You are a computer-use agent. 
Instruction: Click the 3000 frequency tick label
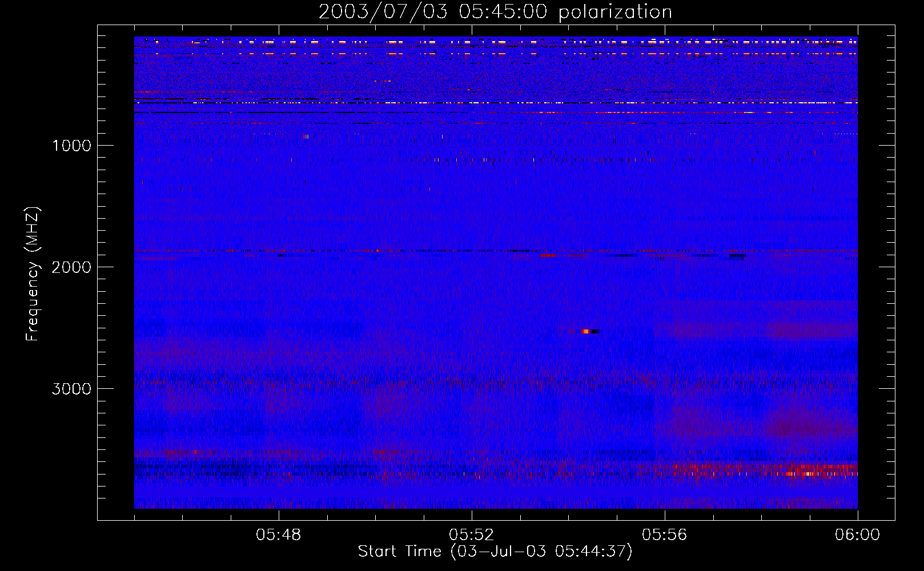(71, 389)
